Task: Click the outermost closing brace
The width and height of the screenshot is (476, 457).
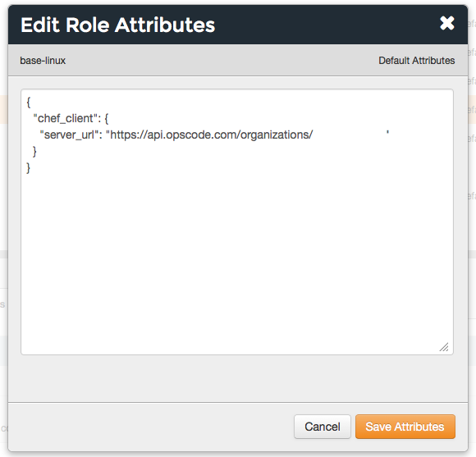Action: (x=29, y=167)
